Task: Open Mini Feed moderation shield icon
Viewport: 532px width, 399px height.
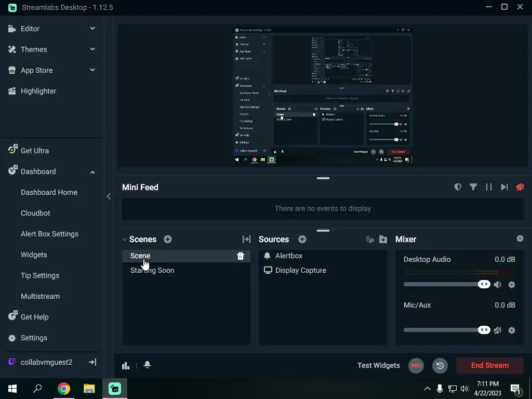Action: coord(458,187)
